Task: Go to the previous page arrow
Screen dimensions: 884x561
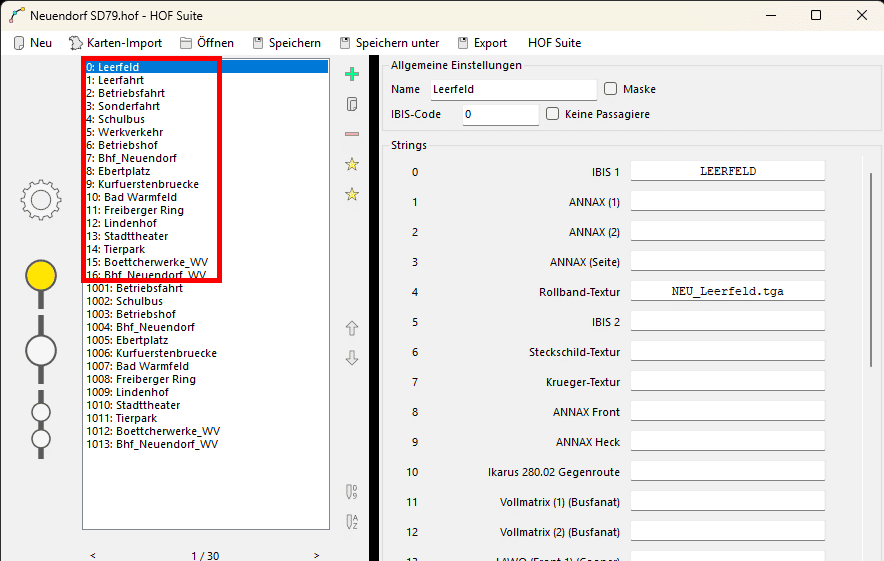Action: (x=93, y=555)
